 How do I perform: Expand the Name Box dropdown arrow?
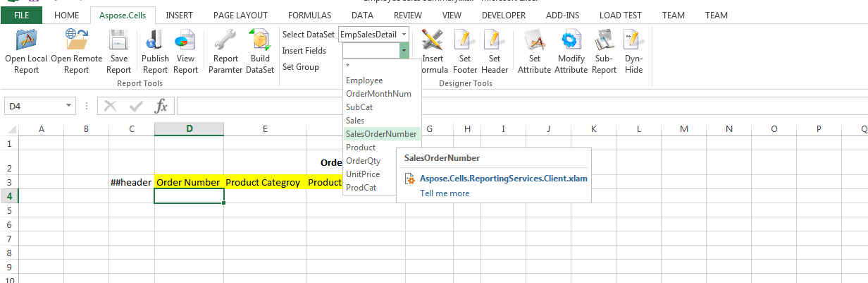pos(68,106)
